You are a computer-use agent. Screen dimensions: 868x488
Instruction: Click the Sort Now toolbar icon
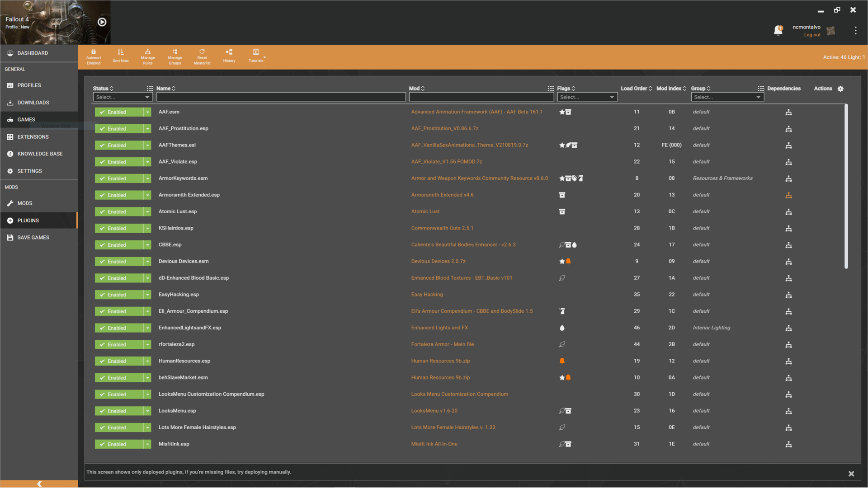point(121,56)
